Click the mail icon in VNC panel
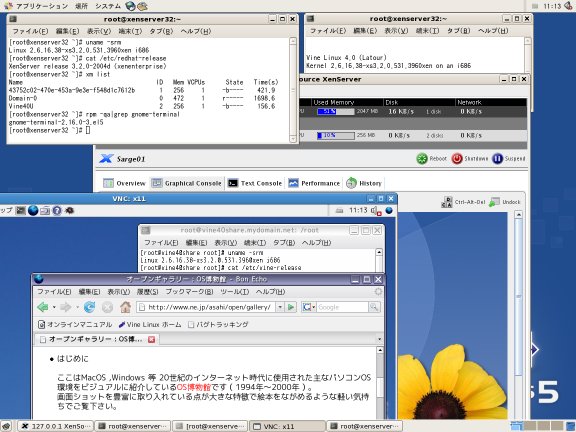This screenshot has height=432, width=576. click(45, 210)
